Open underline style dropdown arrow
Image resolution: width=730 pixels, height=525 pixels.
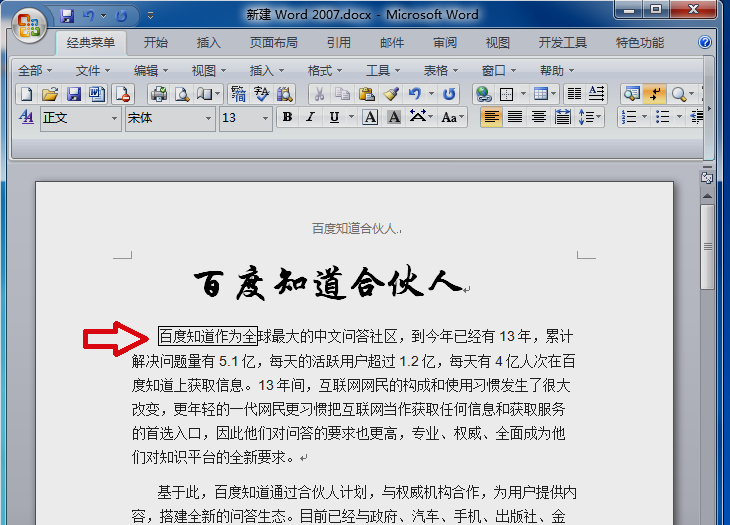coord(351,117)
